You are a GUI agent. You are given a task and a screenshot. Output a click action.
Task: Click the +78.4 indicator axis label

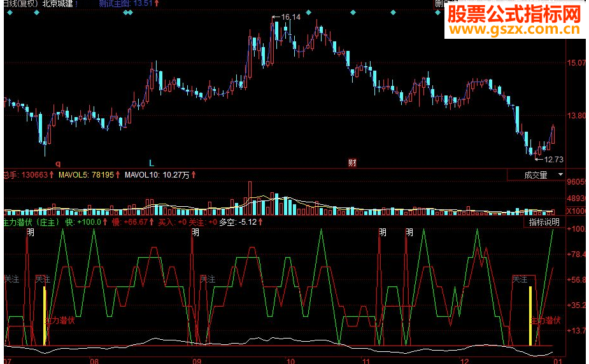[576, 255]
